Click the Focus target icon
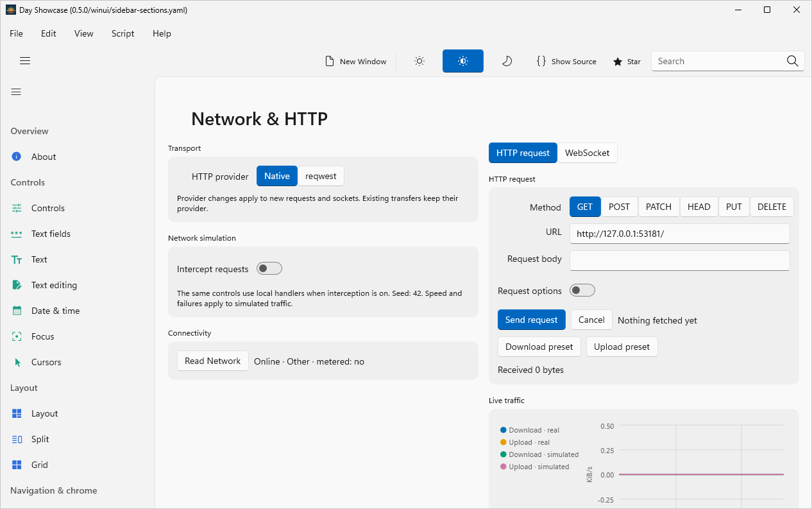 point(17,336)
